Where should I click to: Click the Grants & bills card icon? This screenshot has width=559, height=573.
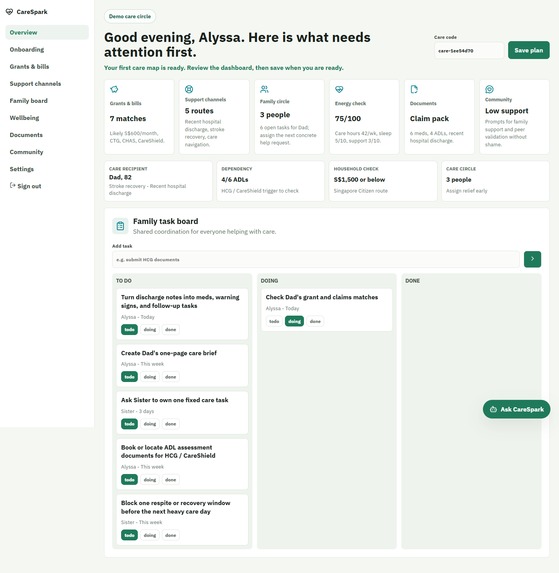point(114,89)
